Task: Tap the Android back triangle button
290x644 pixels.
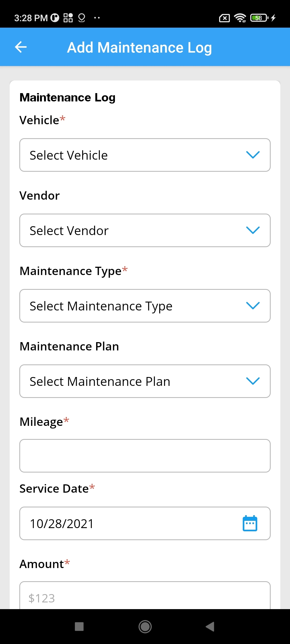Action: [x=210, y=627]
